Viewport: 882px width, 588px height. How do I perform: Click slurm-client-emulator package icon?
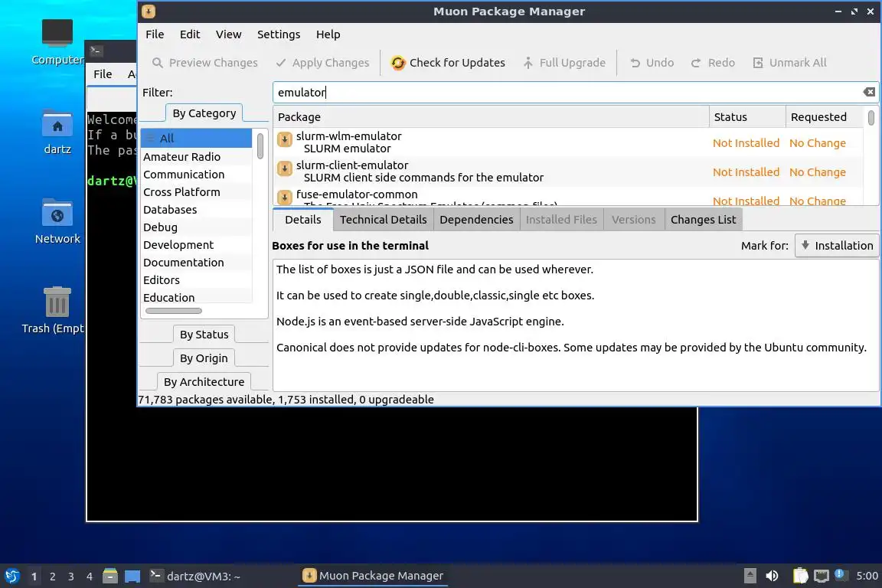tap(285, 168)
